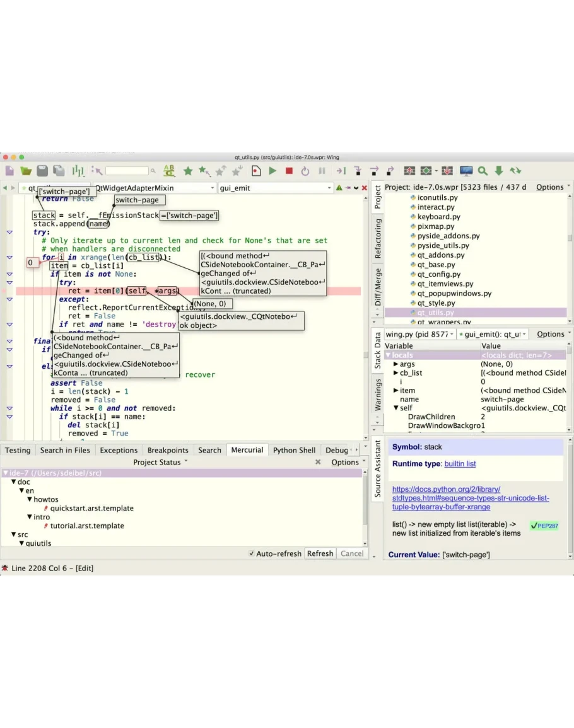Image resolution: width=574 pixels, height=728 pixels.
Task: Close the Mercurial status with gray X
Action: point(318,463)
